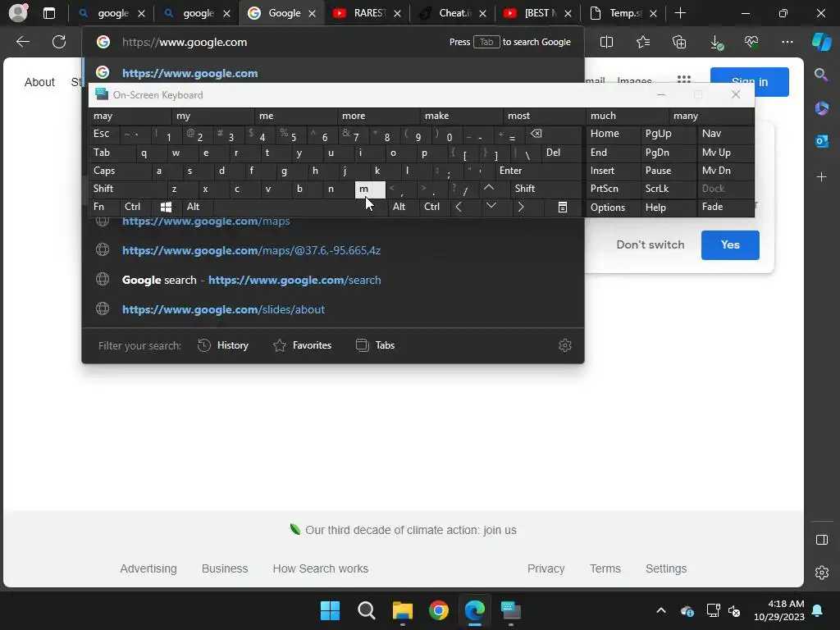This screenshot has height=630, width=840.
Task: Filter the search by History
Action: pos(223,345)
